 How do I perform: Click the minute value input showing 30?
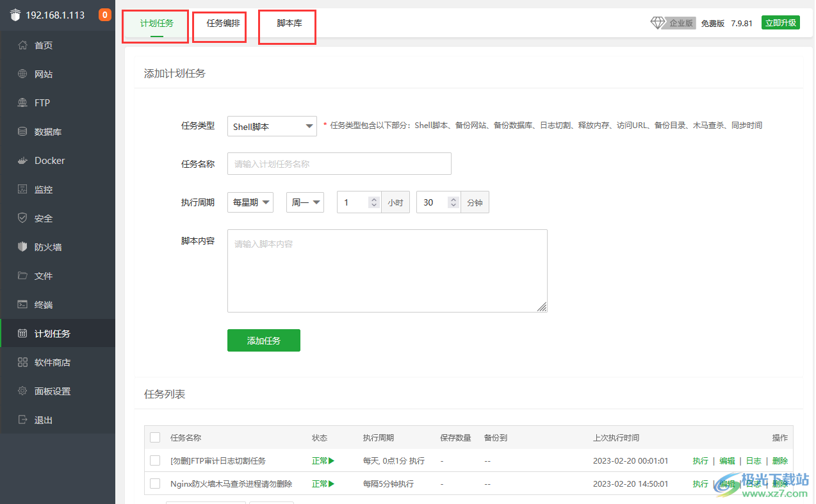[x=432, y=202]
